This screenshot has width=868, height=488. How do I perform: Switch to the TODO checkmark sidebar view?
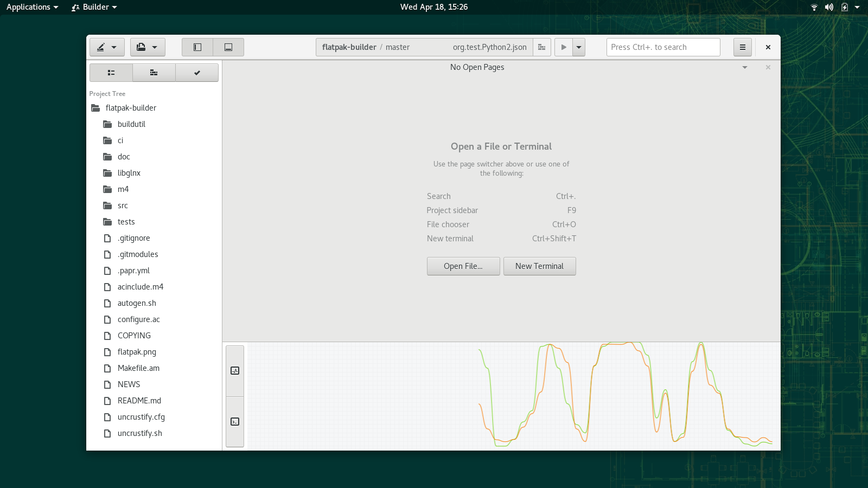pyautogui.click(x=197, y=73)
